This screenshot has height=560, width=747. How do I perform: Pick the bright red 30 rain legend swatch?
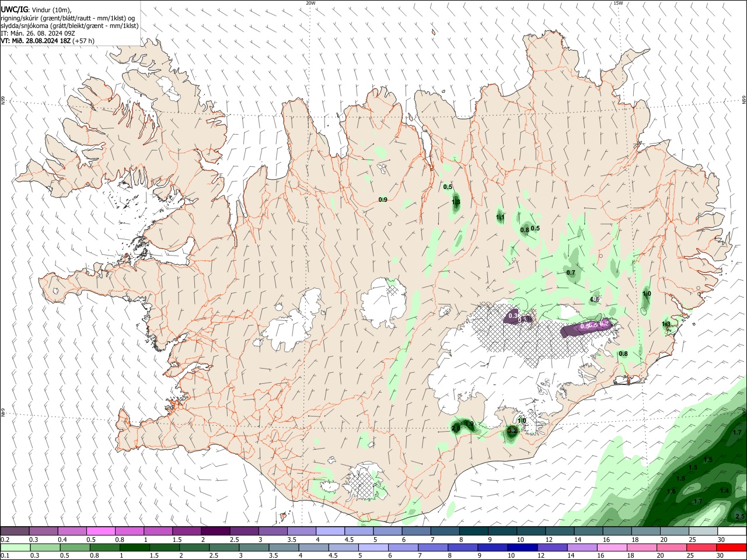pos(732,547)
